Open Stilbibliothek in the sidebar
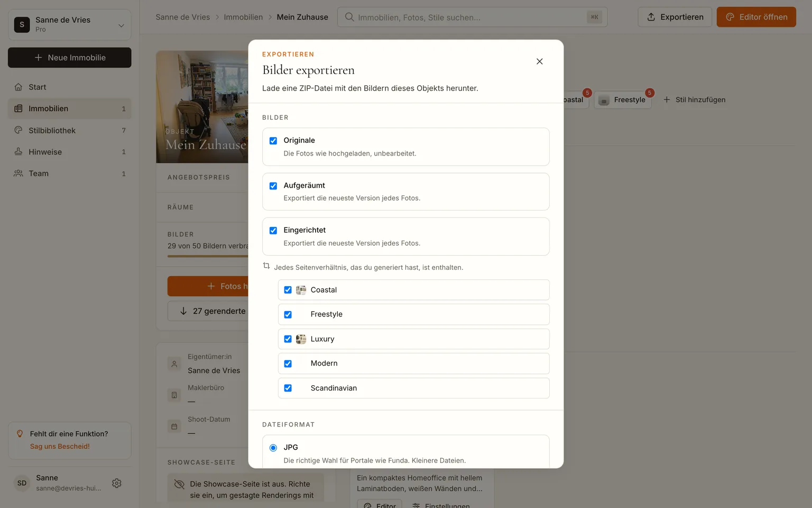 [70, 130]
